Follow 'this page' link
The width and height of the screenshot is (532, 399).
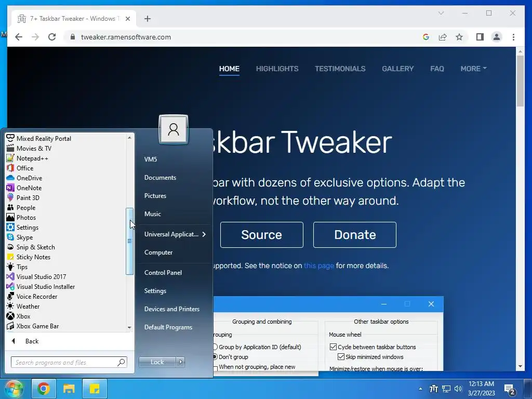tap(318, 265)
